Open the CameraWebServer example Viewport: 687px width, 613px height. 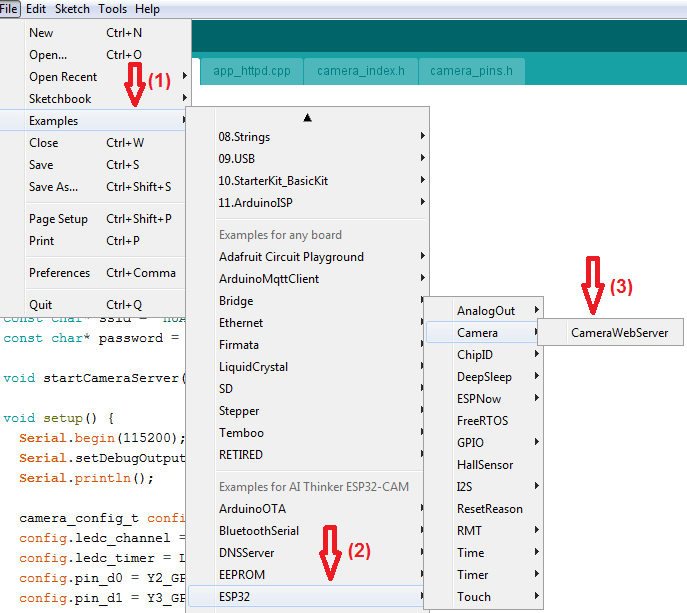(610, 333)
